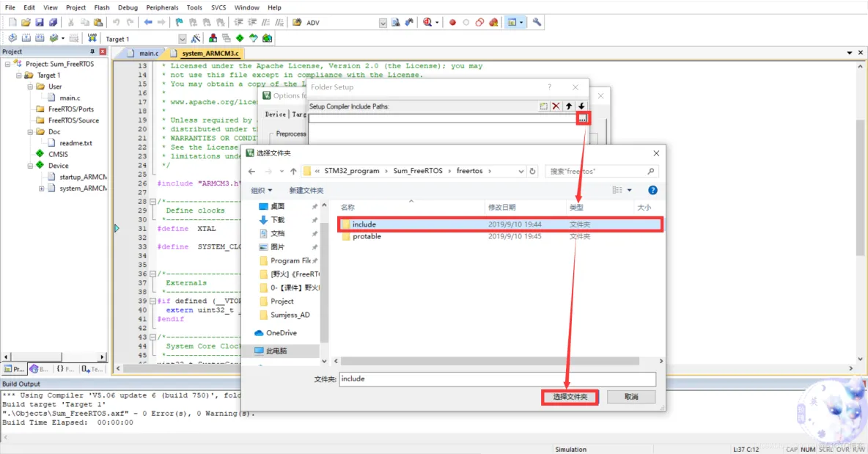Screen dimensions: 868x454
Task: Open the 组织 dropdown menu
Action: coord(261,191)
